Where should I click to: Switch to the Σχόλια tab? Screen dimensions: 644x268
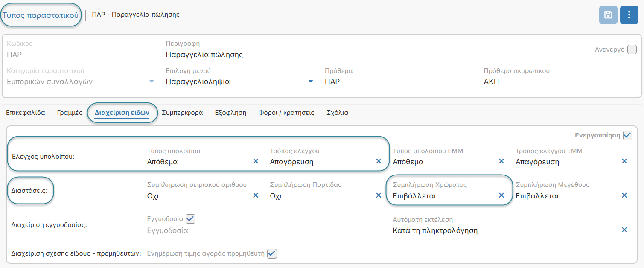[338, 113]
